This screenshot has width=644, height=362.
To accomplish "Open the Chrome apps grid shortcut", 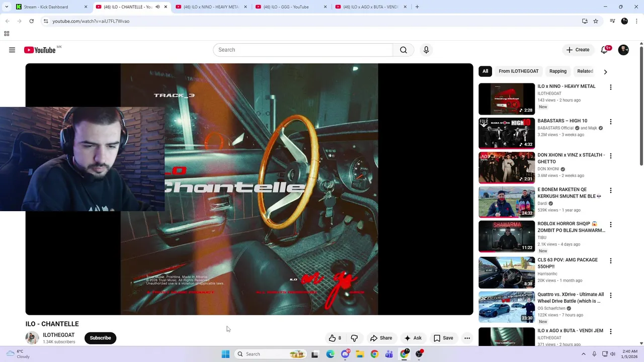I will click(x=7, y=34).
